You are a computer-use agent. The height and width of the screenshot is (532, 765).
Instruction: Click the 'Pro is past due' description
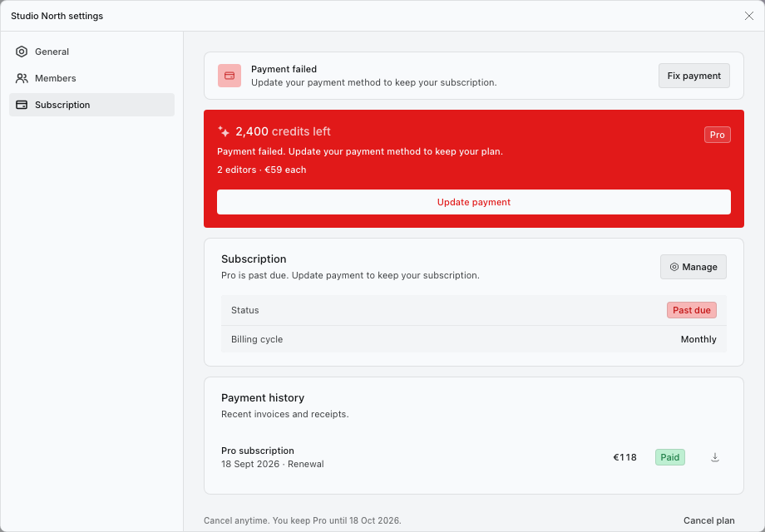(x=350, y=275)
